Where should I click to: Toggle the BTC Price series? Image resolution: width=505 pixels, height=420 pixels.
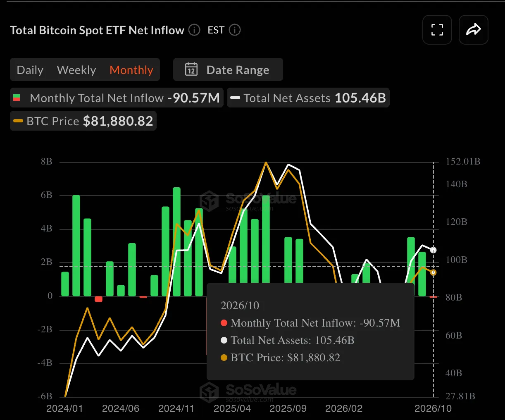click(x=83, y=121)
